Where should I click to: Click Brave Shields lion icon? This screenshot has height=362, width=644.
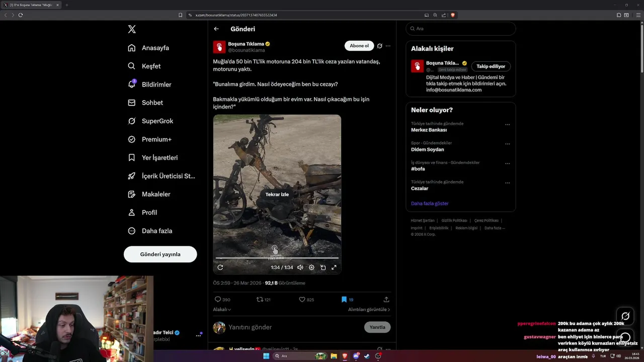click(x=453, y=15)
